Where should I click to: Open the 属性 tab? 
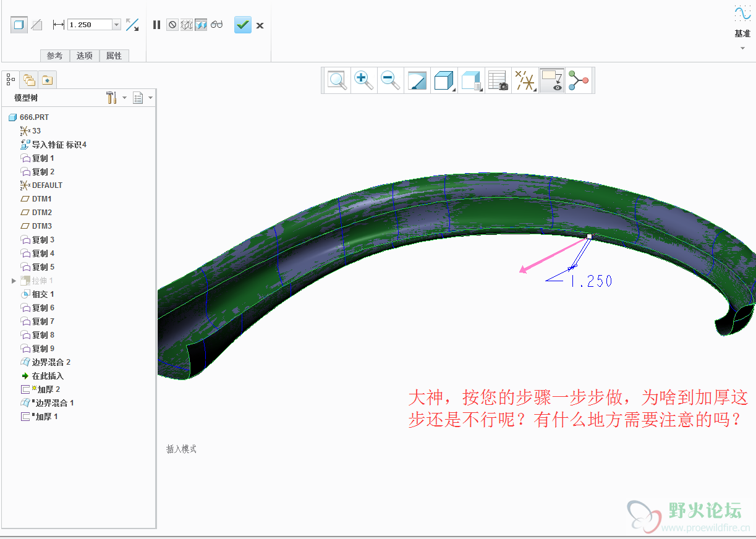(x=114, y=56)
